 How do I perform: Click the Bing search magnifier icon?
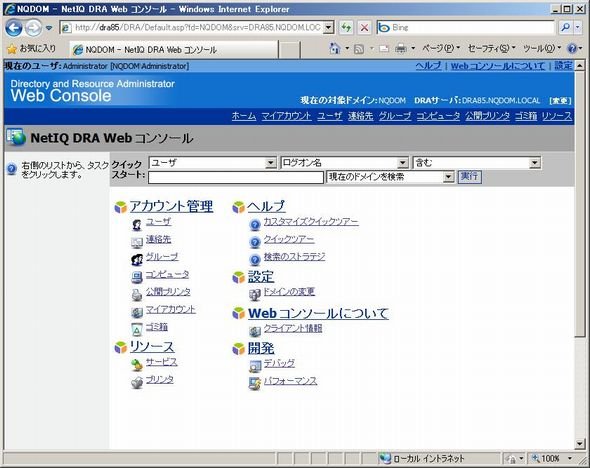click(566, 27)
